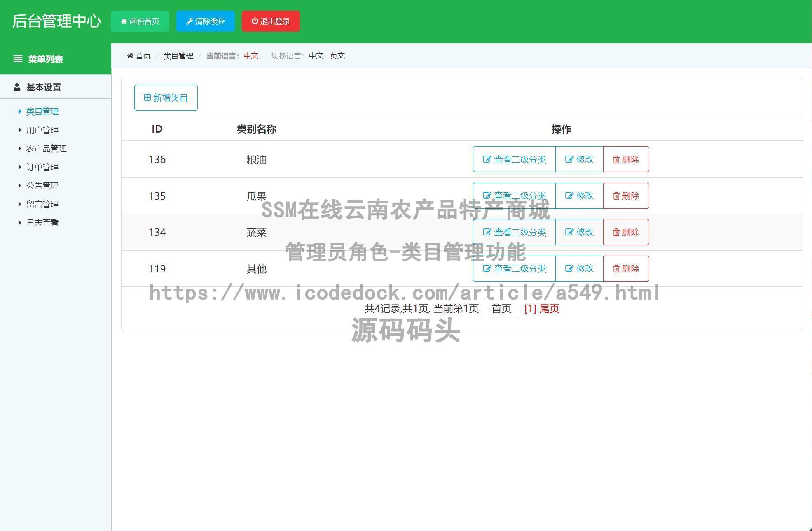The image size is (812, 531).
Task: View second-level categories for 蔬菜
Action: click(x=514, y=232)
